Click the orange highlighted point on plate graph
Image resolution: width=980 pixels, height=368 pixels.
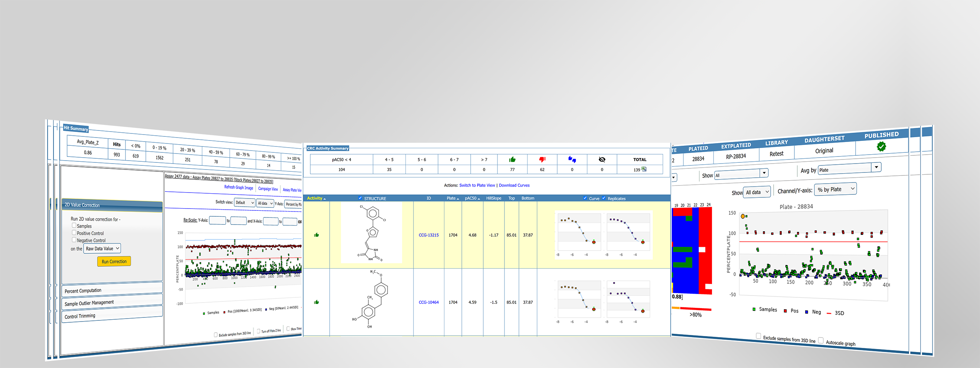coord(742,216)
